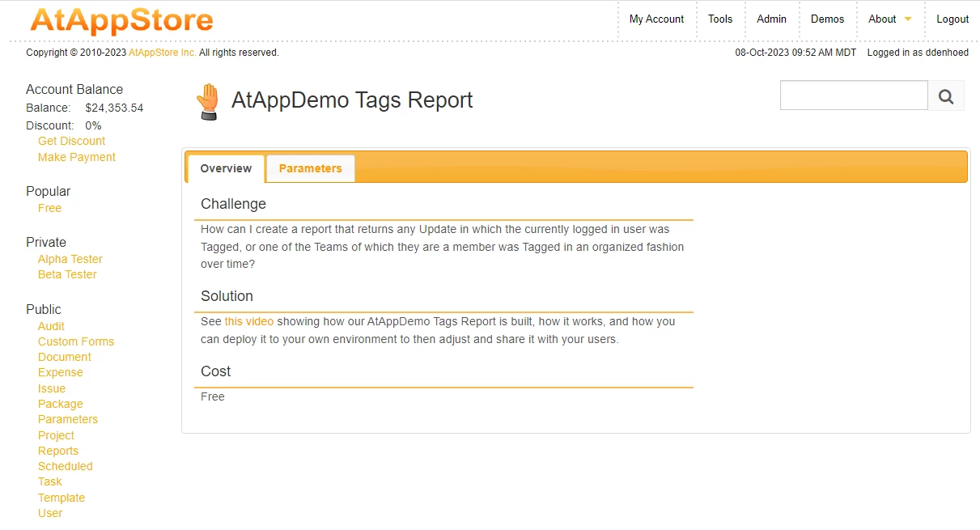Click the AtAppDemo Tags Report heading

[x=352, y=100]
